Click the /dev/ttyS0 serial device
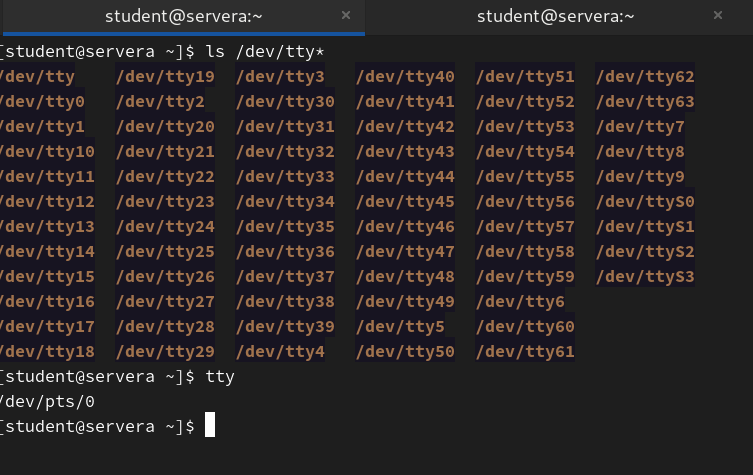Image resolution: width=753 pixels, height=475 pixels. 645,201
